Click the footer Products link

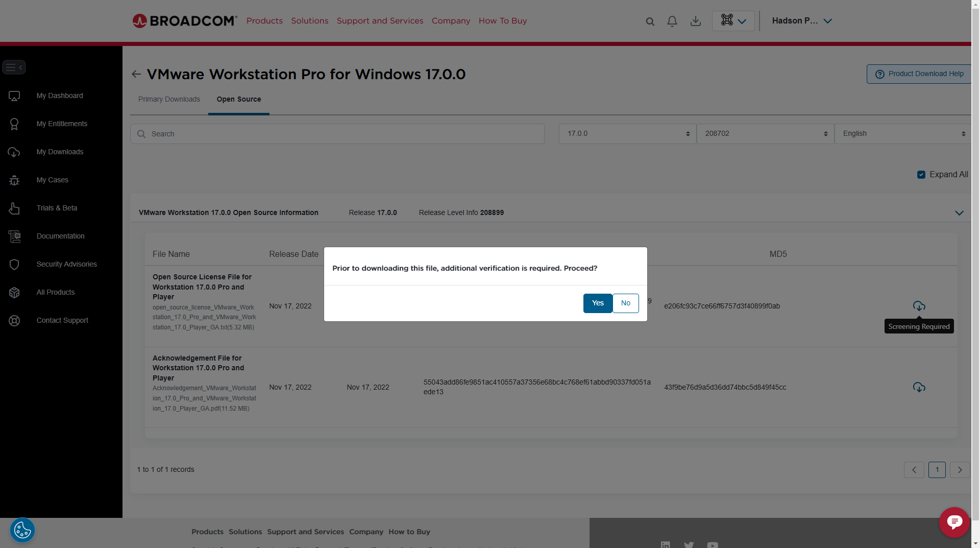pos(207,532)
